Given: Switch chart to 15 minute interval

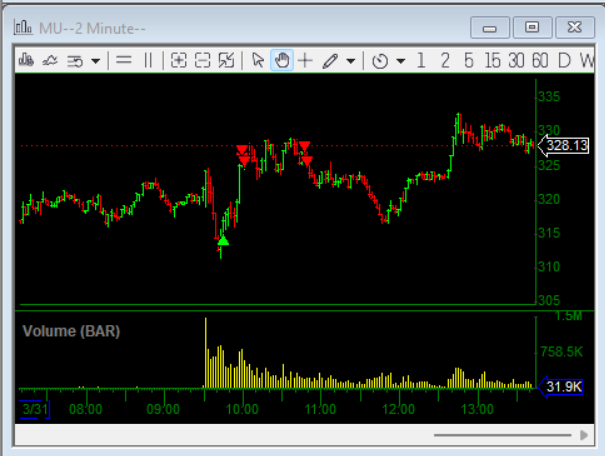Looking at the screenshot, I should [x=493, y=61].
